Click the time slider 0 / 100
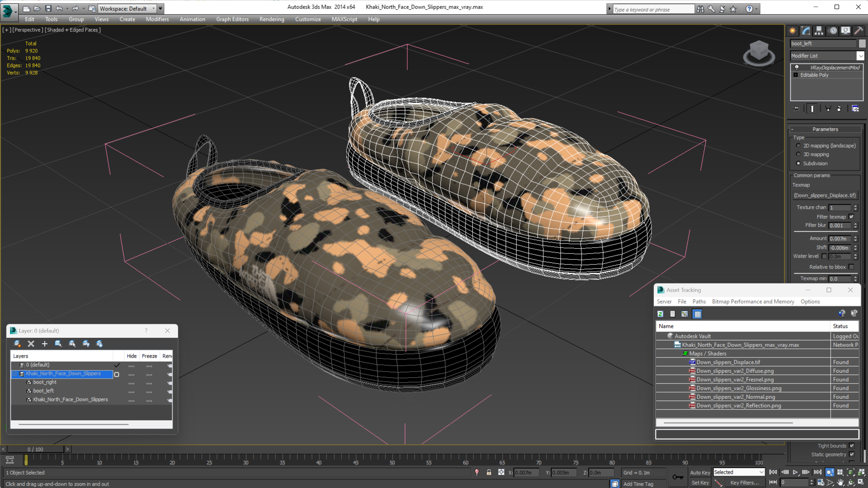 (35, 449)
